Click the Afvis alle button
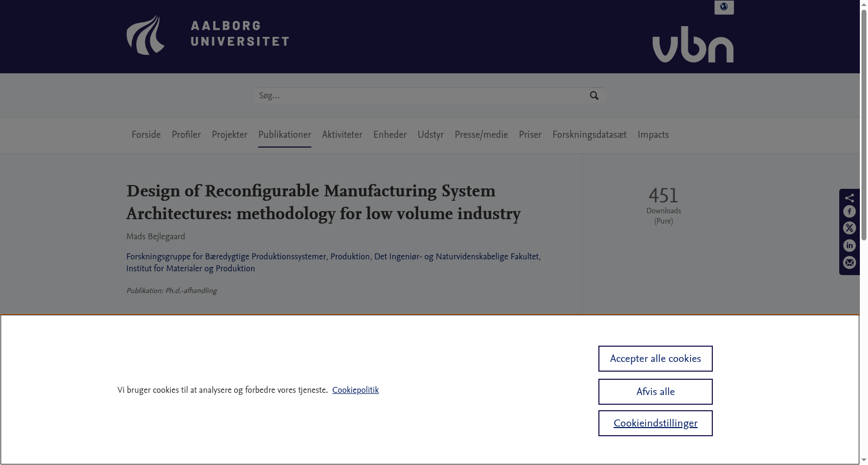868x465 pixels. tap(655, 392)
